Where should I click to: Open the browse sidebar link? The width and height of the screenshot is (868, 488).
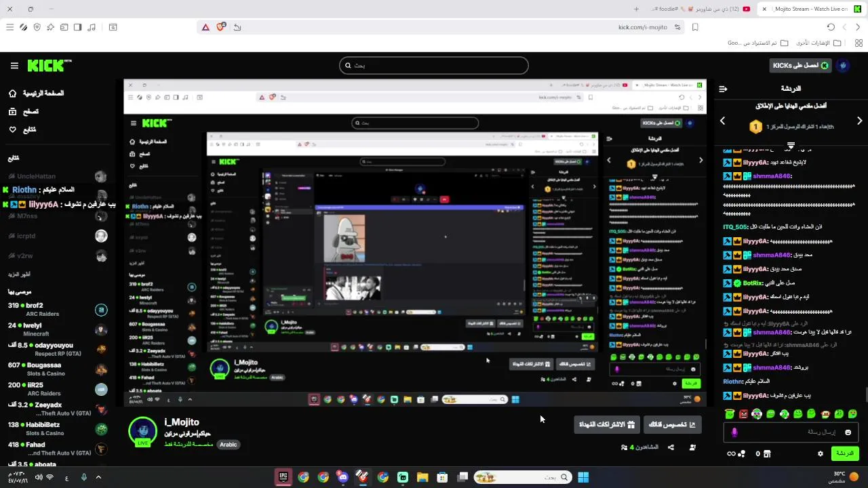pyautogui.click(x=24, y=111)
